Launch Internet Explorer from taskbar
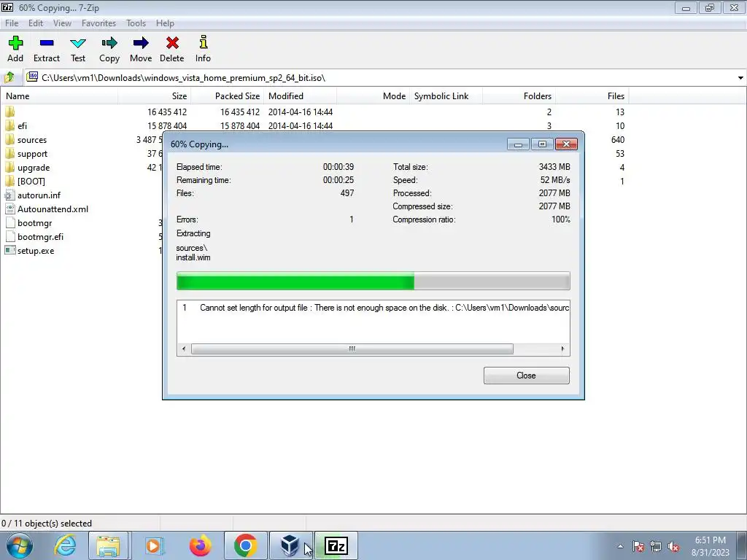This screenshot has width=747, height=560. (65, 545)
